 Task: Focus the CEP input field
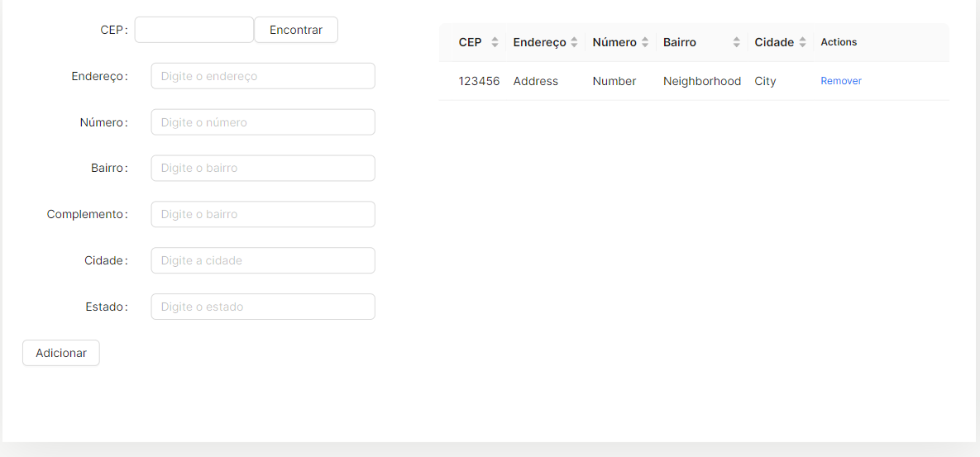coord(194,30)
